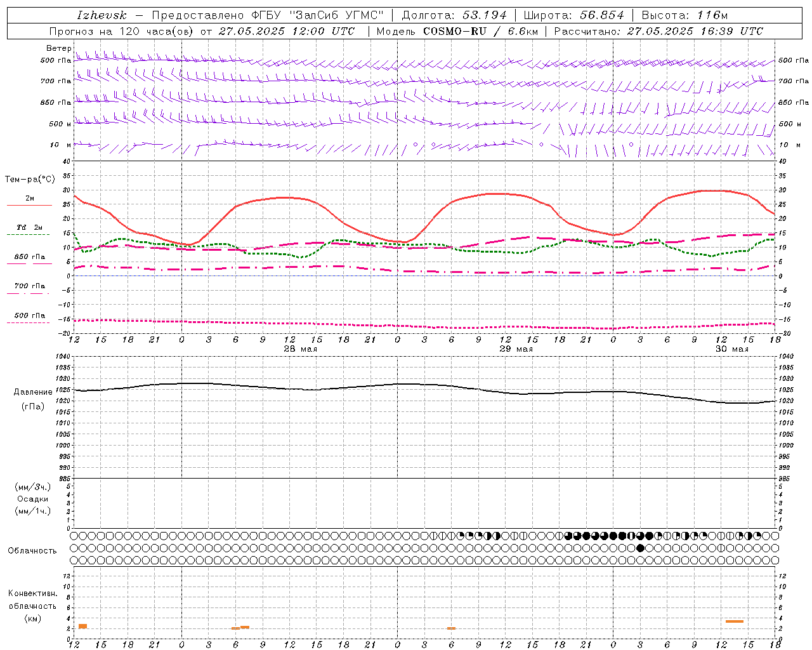
Task: Click the 700 гПа legend in temperature panel
Action: coord(29,286)
